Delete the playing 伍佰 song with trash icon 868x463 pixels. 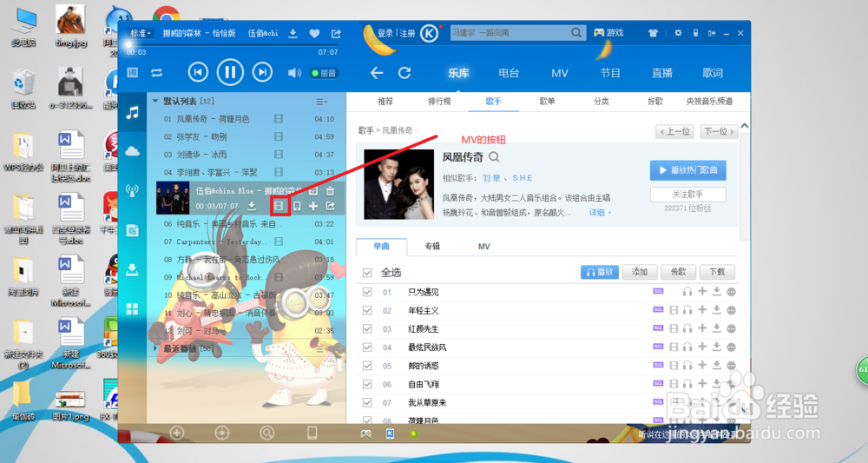point(330,191)
